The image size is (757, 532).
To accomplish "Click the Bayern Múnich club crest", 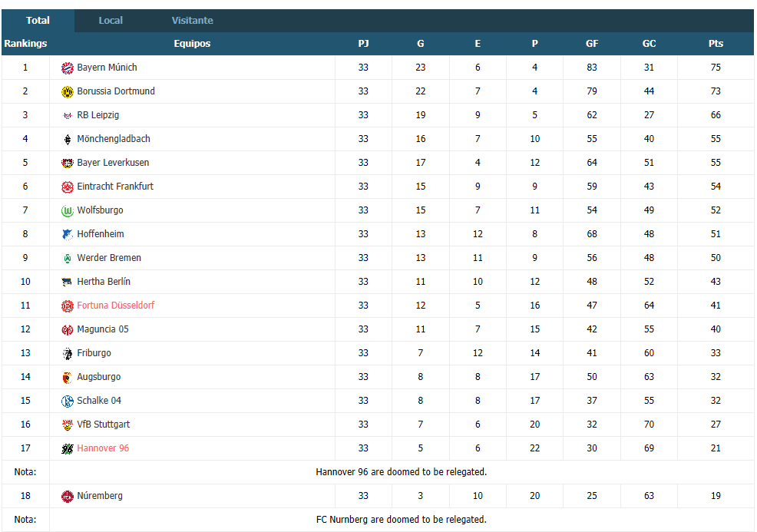I will [67, 68].
